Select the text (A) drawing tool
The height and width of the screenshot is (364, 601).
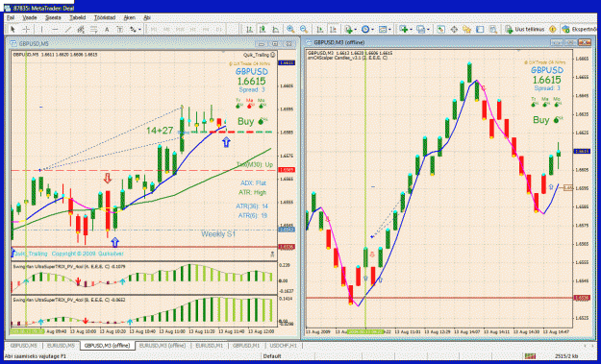(x=107, y=29)
